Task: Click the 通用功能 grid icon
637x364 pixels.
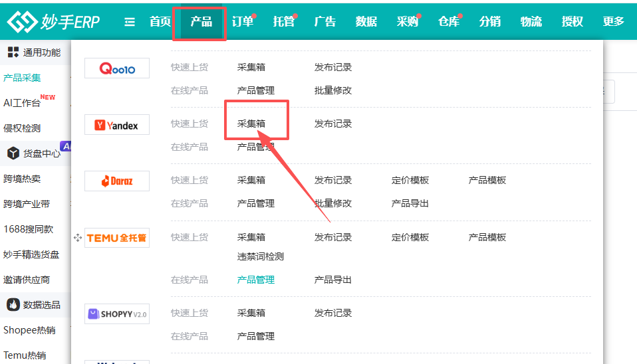Action: (13, 52)
